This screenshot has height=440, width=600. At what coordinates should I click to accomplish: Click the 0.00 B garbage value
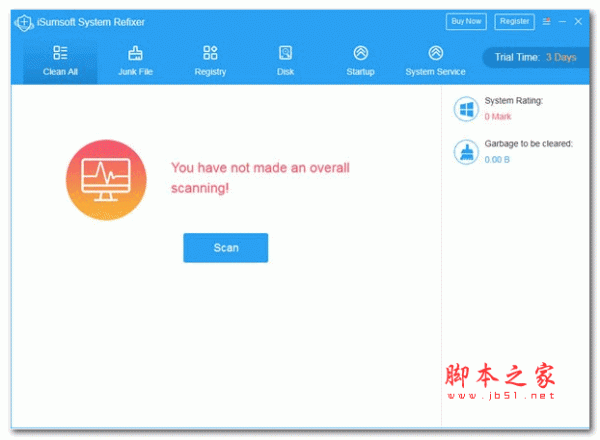click(x=497, y=160)
